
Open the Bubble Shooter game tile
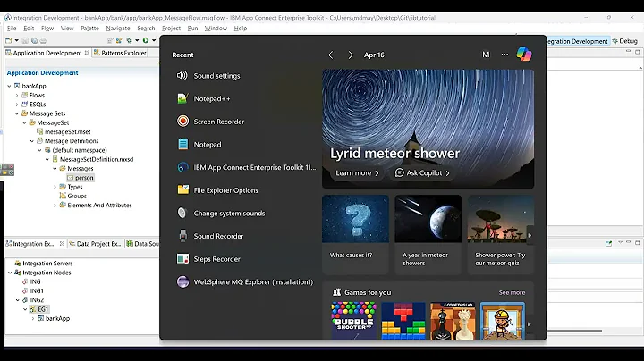[353, 321]
